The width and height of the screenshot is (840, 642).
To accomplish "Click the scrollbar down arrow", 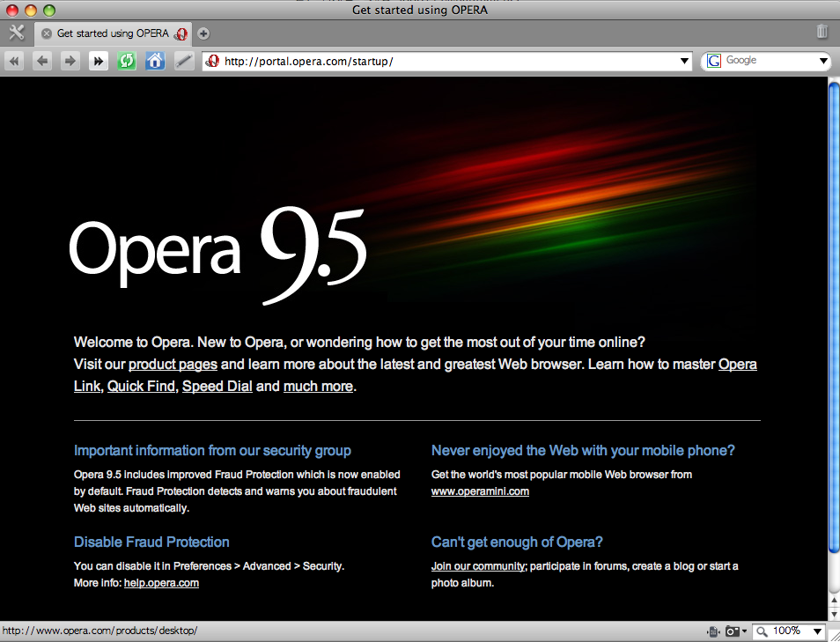I will tap(834, 614).
